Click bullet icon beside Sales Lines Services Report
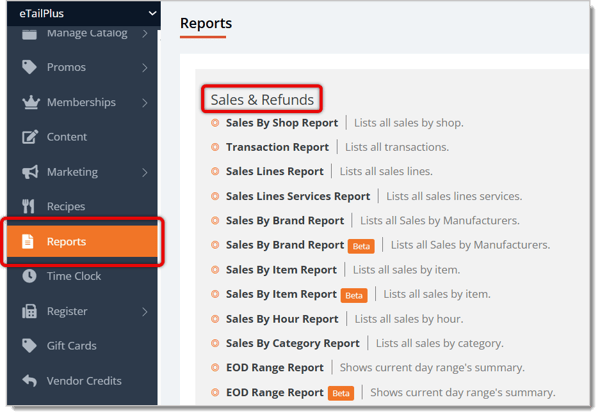600x416 pixels. coord(215,196)
